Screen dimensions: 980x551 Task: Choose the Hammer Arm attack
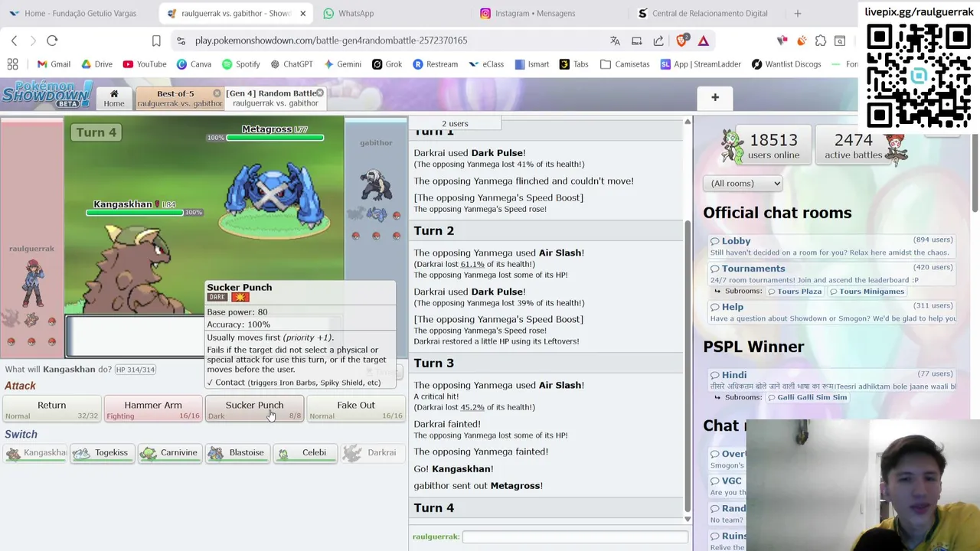click(x=152, y=409)
